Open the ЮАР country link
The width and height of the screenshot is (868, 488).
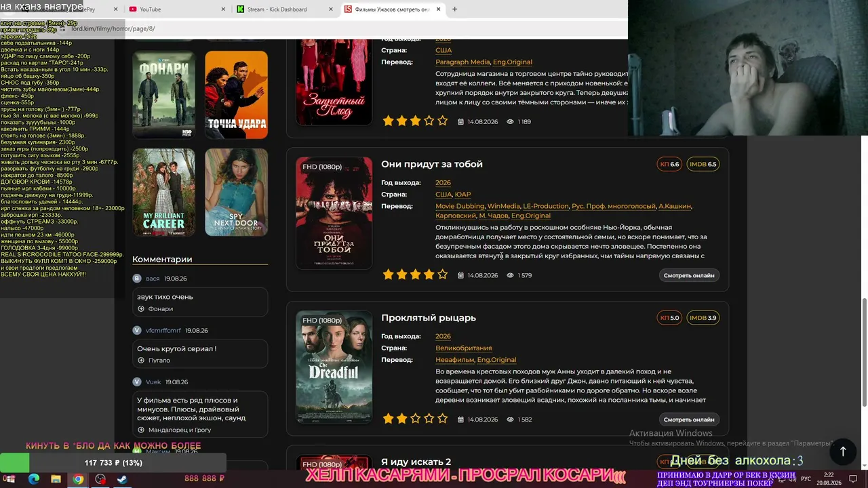tap(462, 195)
